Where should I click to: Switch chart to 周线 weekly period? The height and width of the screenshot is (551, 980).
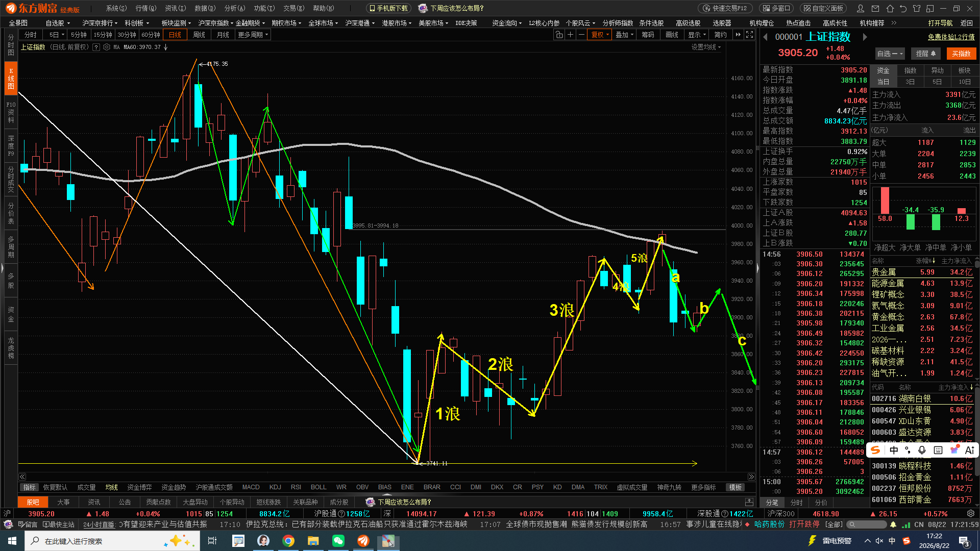[199, 35]
